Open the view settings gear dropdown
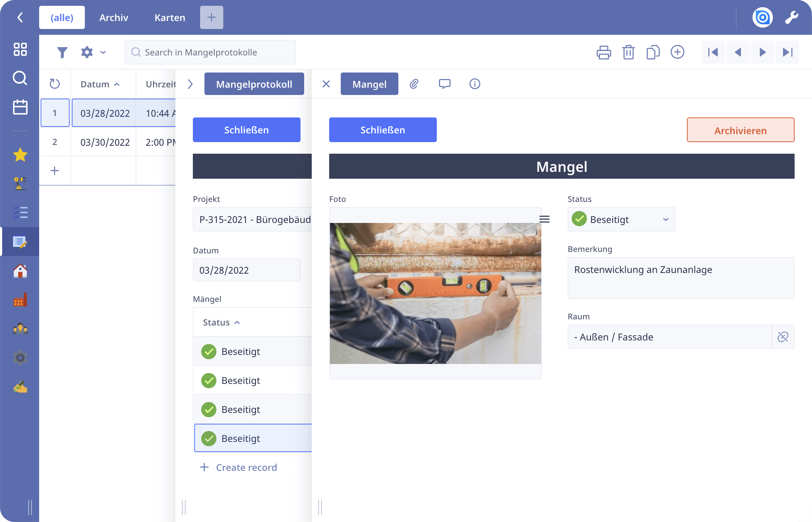 pos(93,52)
